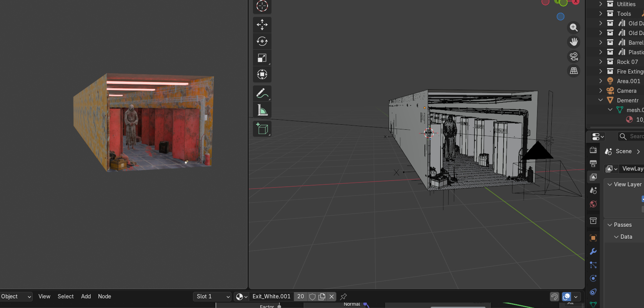The width and height of the screenshot is (644, 308).
Task: Unlink the Exit_White.001 material
Action: click(x=331, y=296)
